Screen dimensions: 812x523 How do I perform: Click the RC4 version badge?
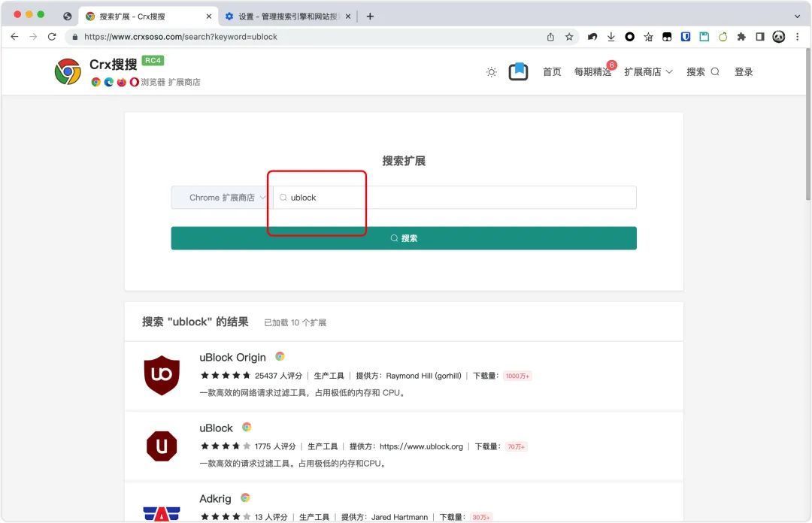click(x=153, y=61)
